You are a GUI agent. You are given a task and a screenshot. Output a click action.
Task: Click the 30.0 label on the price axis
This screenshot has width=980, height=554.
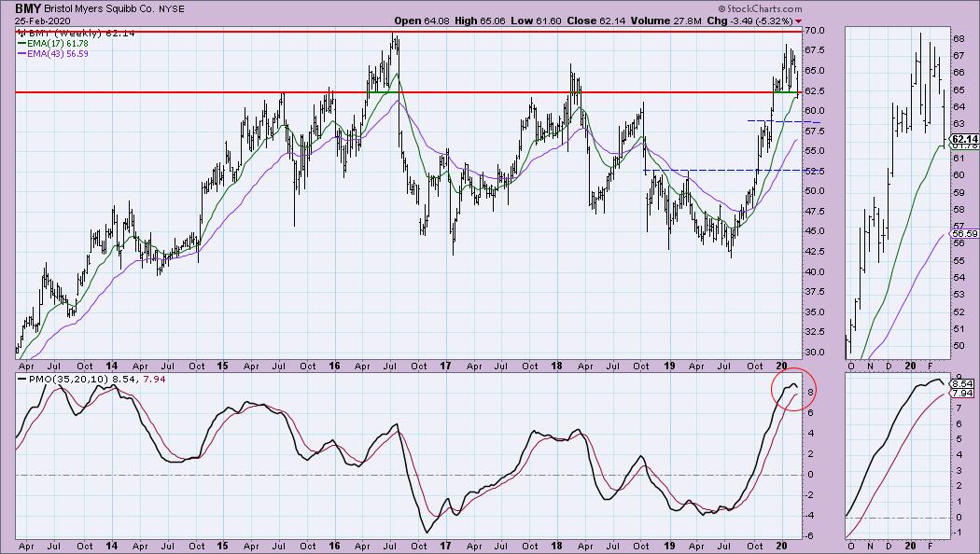[816, 352]
